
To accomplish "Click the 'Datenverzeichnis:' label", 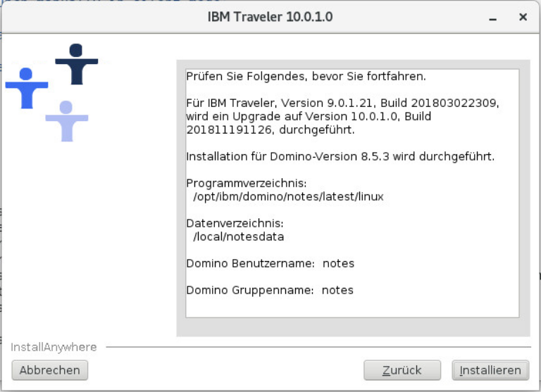I will (235, 223).
